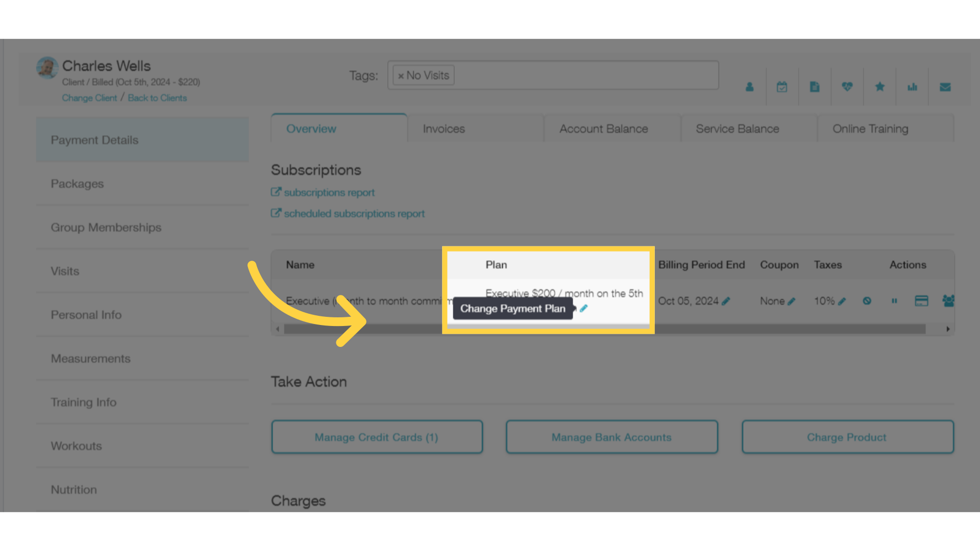Click the health metrics icon
Screen dimensions: 980x551
[x=847, y=86]
